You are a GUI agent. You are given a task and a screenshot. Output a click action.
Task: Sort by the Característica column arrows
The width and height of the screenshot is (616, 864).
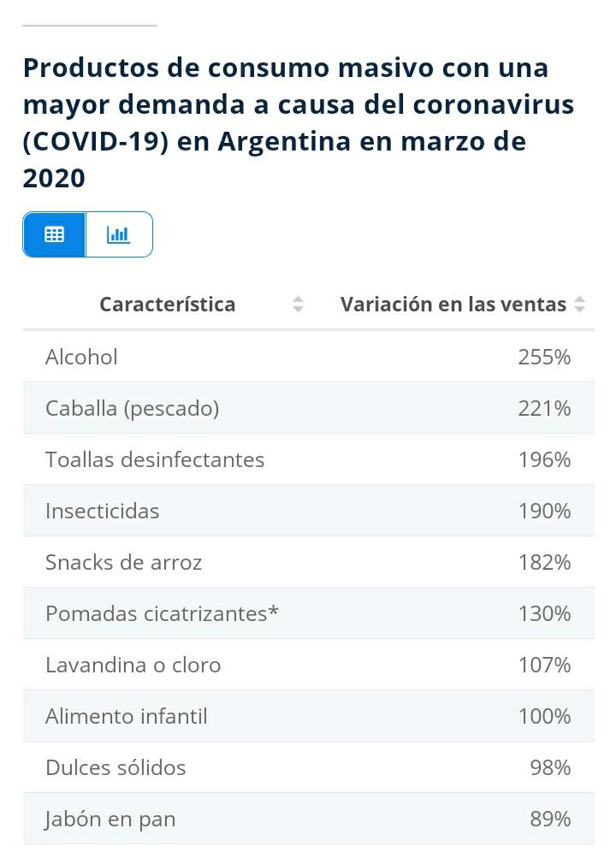[298, 305]
